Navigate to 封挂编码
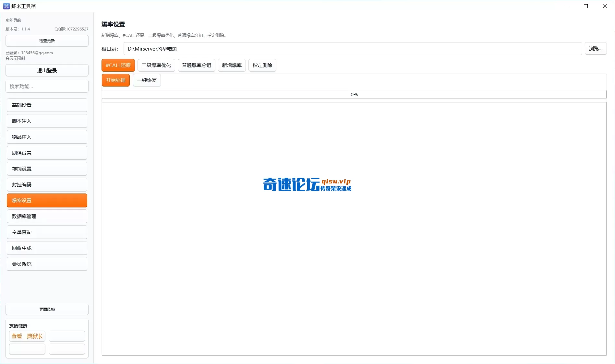This screenshot has width=615, height=364. pos(47,184)
